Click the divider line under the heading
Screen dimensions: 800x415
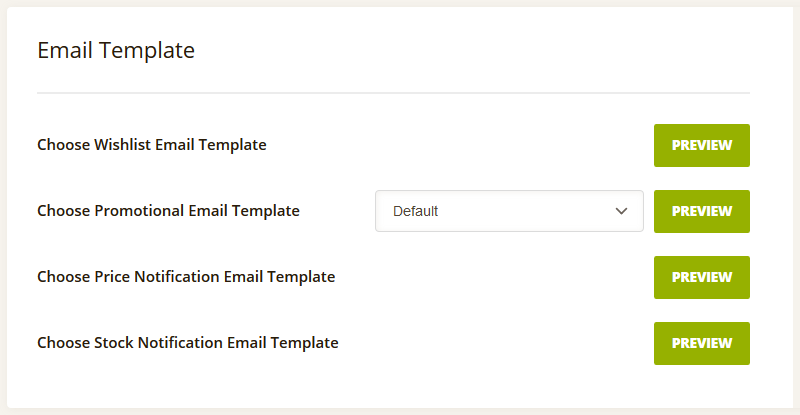coord(393,93)
